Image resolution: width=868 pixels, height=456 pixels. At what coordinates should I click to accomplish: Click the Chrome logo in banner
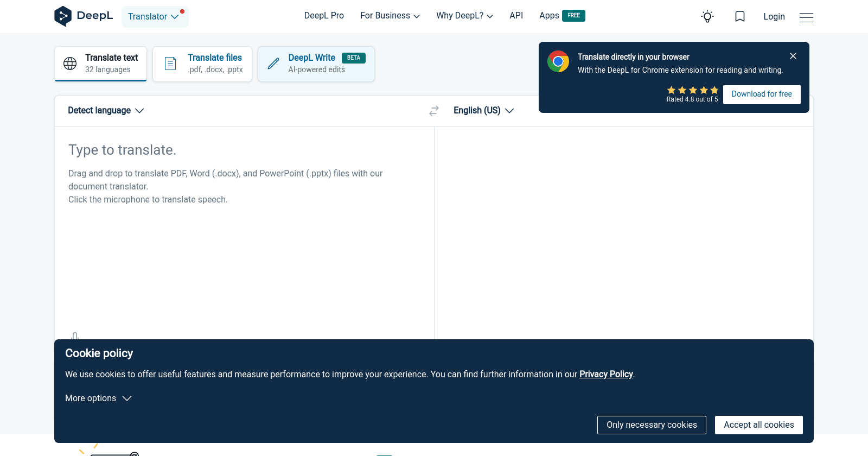pos(558,61)
